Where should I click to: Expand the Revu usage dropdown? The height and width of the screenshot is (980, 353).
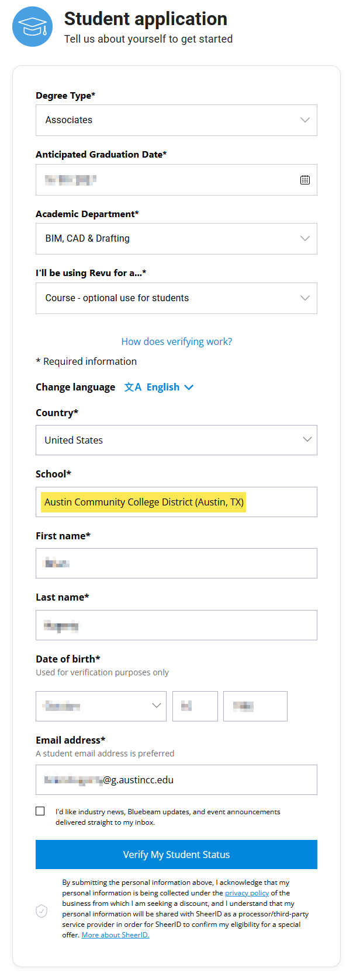pos(176,298)
